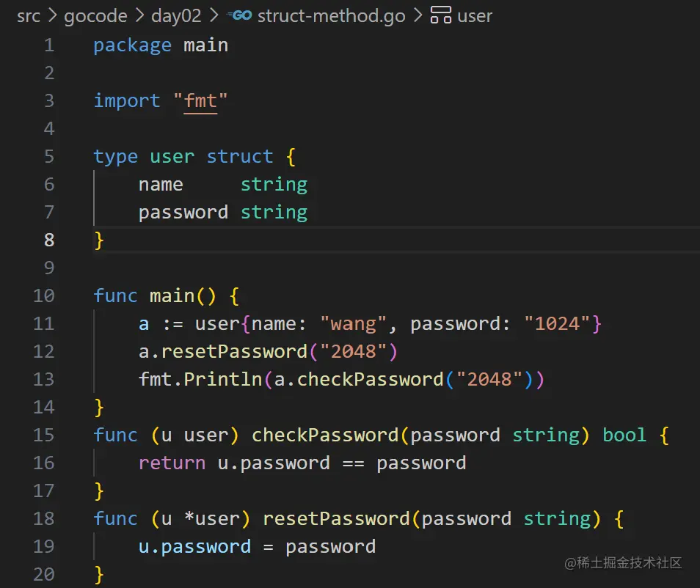Image resolution: width=700 pixels, height=588 pixels.
Task: Click the "password" field on line 7
Action: [x=183, y=213]
